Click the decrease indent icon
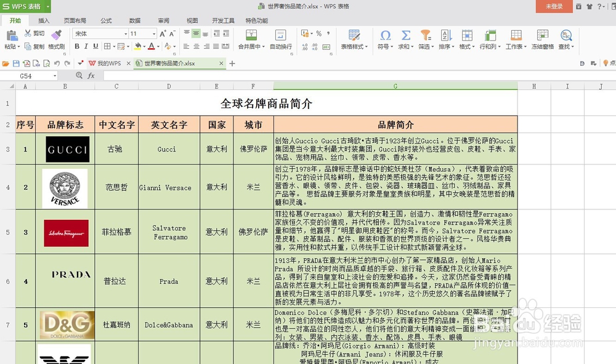 [217, 33]
